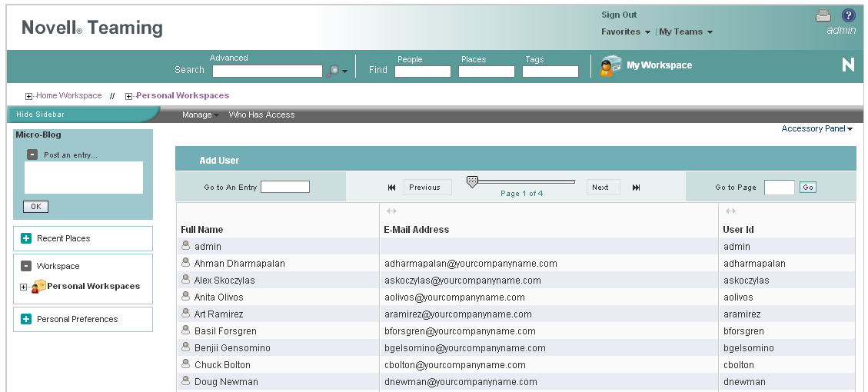The height and width of the screenshot is (392, 868).
Task: Click the Find Tags field
Action: pos(550,71)
